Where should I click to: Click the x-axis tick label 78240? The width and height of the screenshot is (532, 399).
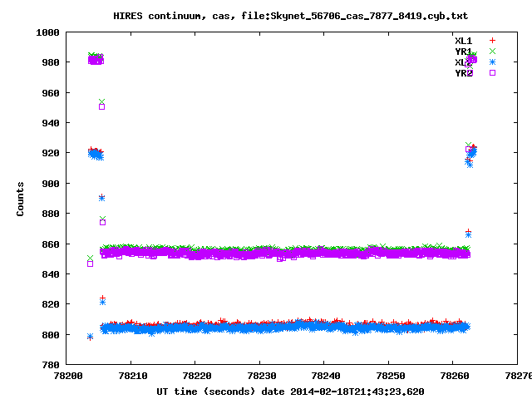coord(326,376)
